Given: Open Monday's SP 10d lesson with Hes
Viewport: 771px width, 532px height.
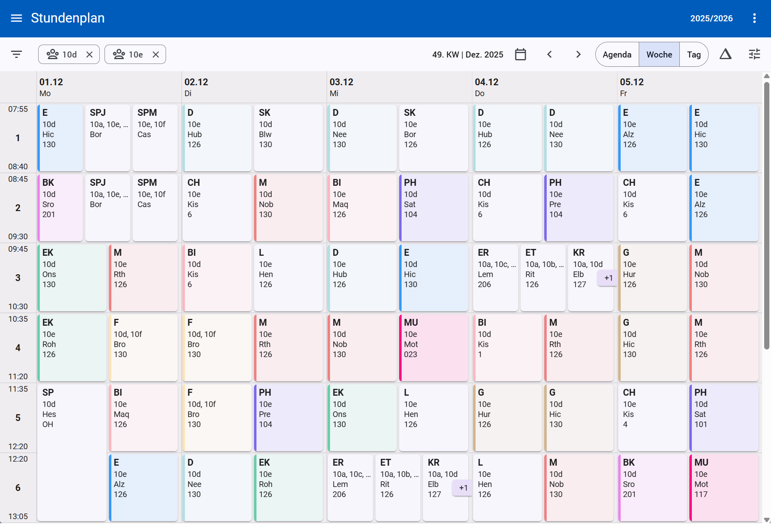Looking at the screenshot, I should (x=72, y=453).
